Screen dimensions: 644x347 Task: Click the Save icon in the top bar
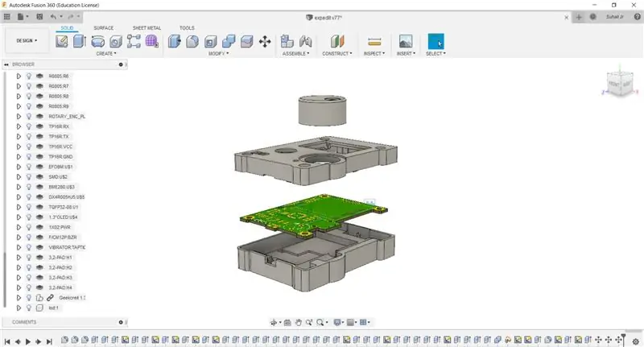pyautogui.click(x=39, y=17)
